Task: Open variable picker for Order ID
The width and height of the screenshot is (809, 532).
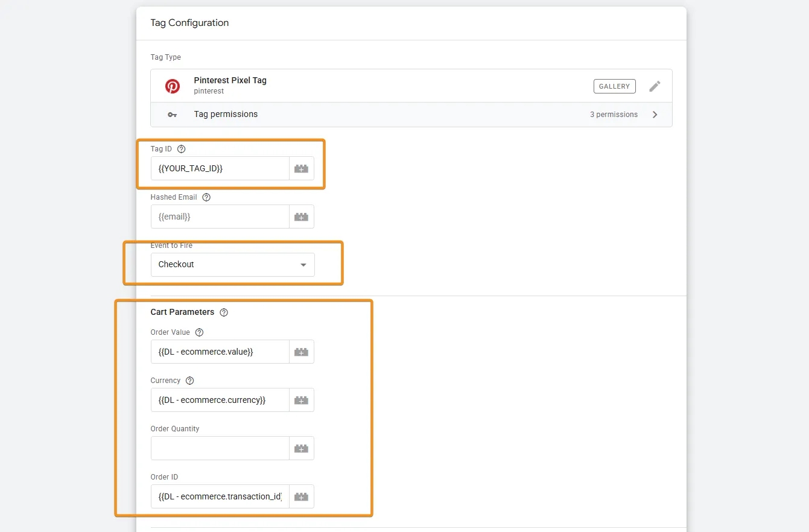Action: (x=301, y=496)
